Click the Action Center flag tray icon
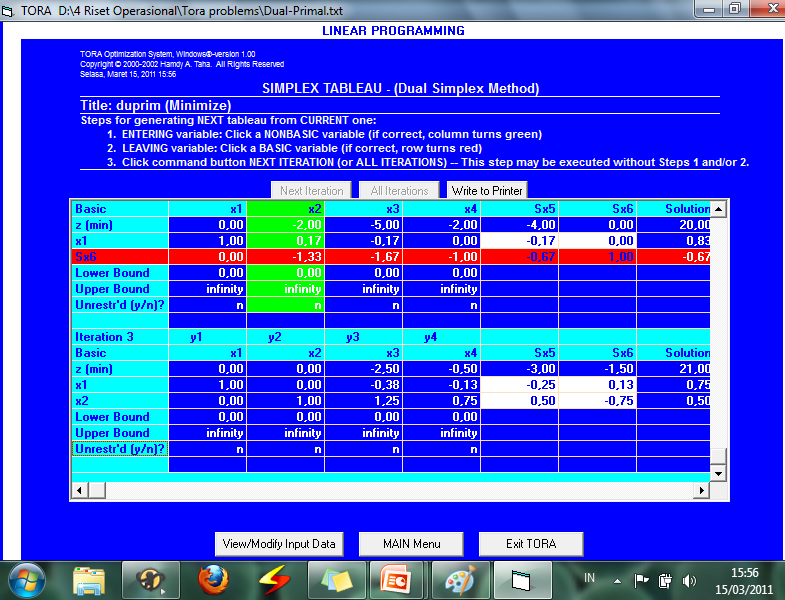The height and width of the screenshot is (600, 785). pyautogui.click(x=641, y=581)
